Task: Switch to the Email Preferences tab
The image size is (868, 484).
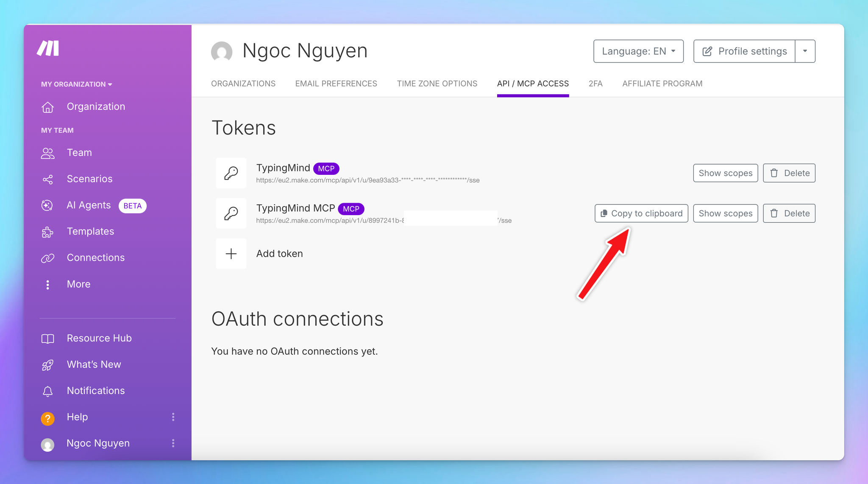Action: click(x=336, y=84)
